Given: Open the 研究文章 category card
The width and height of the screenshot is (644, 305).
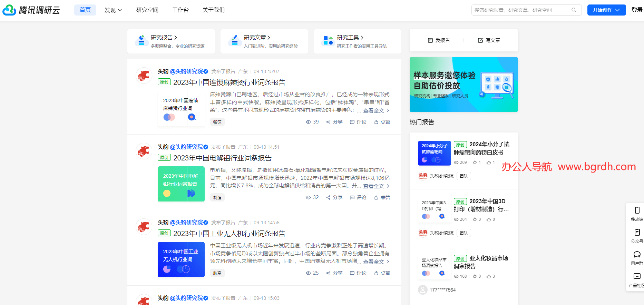Looking at the screenshot, I should tap(264, 41).
